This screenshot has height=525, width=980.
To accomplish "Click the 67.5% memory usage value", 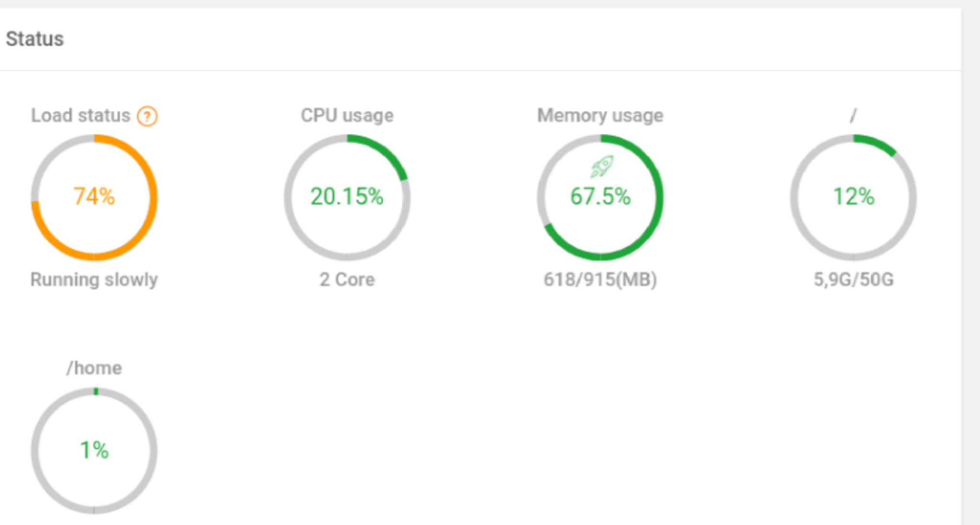I will [600, 196].
